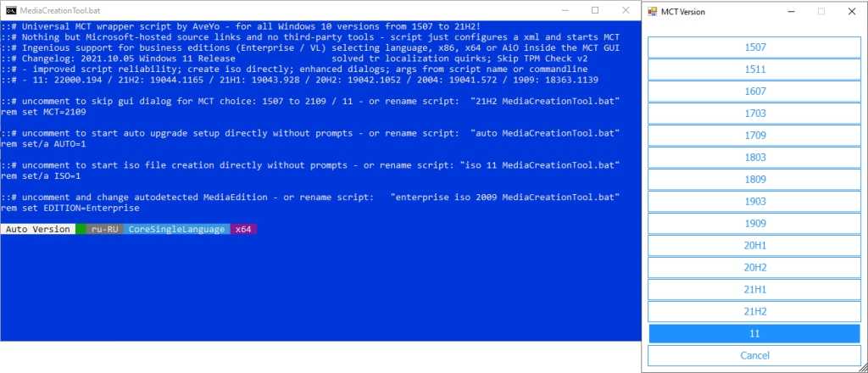Viewport: 868px width, 373px height.
Task: Choose the 21H2 version
Action: [x=755, y=312]
